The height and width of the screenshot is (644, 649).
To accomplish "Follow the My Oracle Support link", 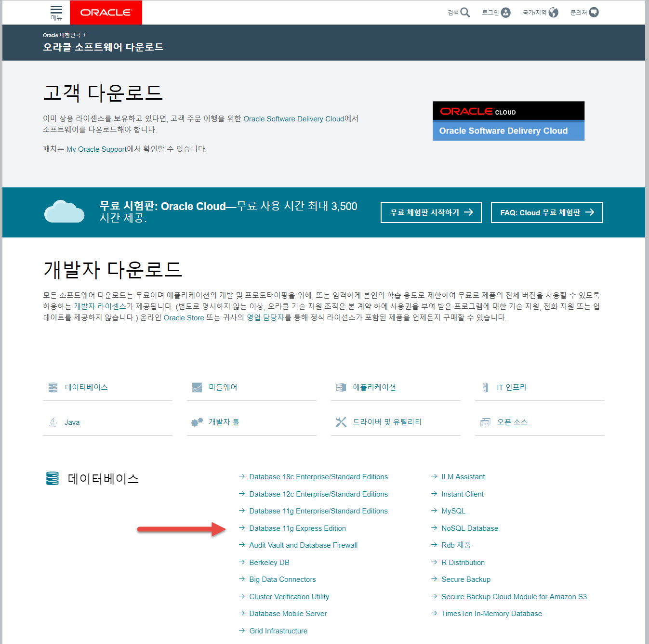I will [96, 149].
